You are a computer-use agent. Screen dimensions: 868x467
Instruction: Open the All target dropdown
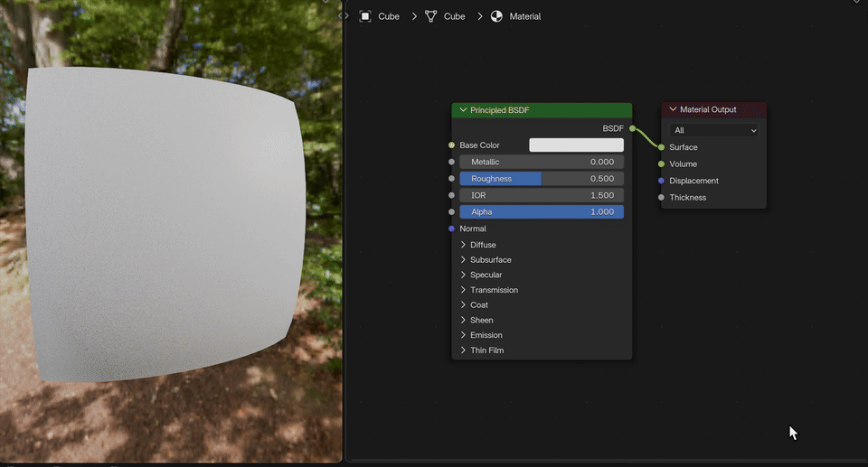click(713, 130)
